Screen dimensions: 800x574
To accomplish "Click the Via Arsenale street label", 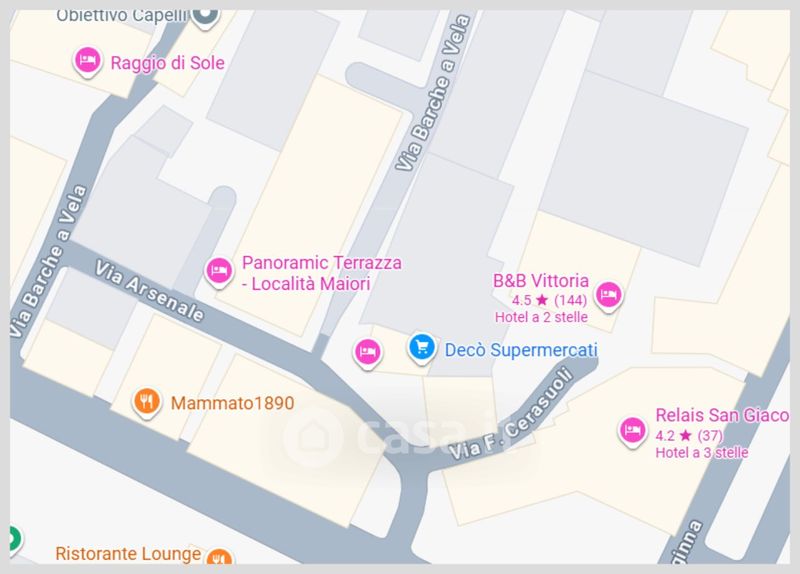I will [149, 291].
